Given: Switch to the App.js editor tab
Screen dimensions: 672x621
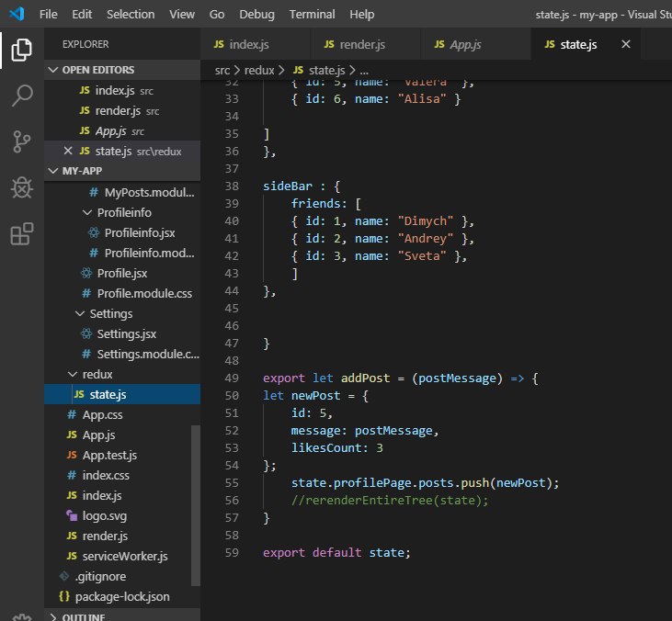Looking at the screenshot, I should 464,44.
